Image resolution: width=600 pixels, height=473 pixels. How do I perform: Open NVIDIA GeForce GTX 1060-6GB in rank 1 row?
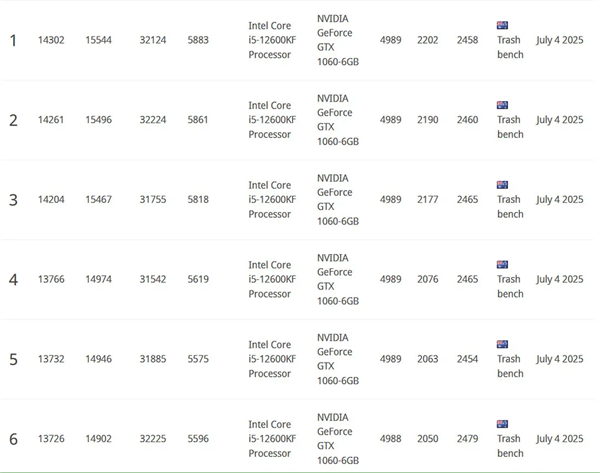(337, 40)
